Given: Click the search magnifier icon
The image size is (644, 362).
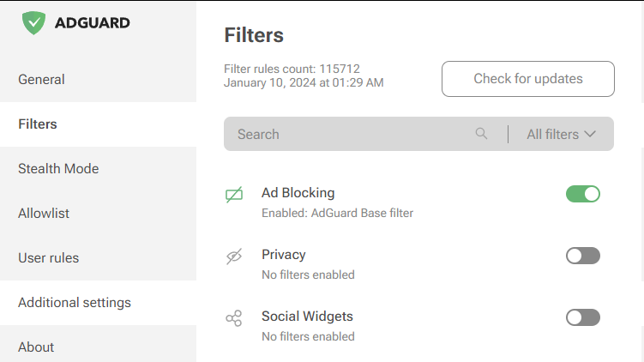Looking at the screenshot, I should click(481, 134).
